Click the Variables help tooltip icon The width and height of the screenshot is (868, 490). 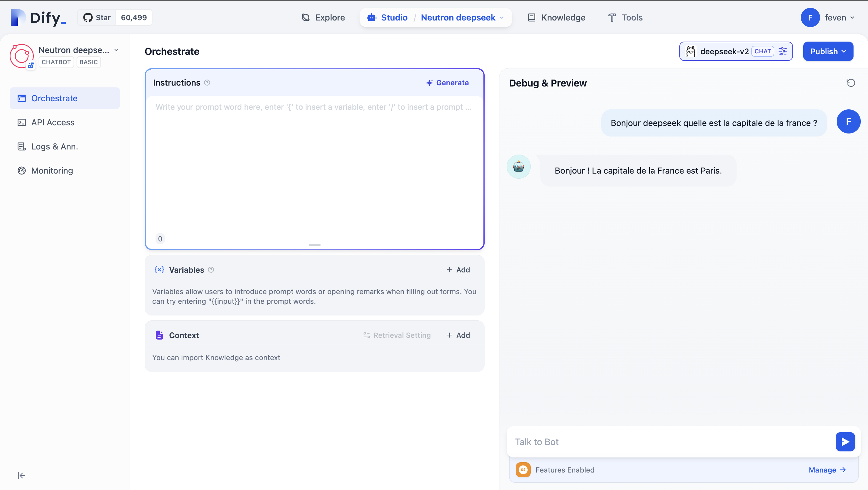click(x=211, y=270)
